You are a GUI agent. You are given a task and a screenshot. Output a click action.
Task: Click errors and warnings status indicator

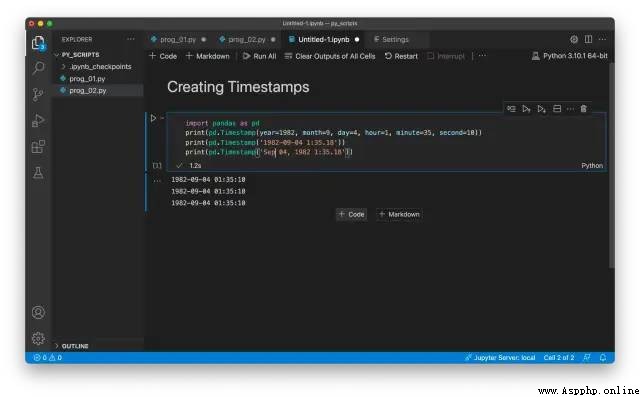click(48, 357)
